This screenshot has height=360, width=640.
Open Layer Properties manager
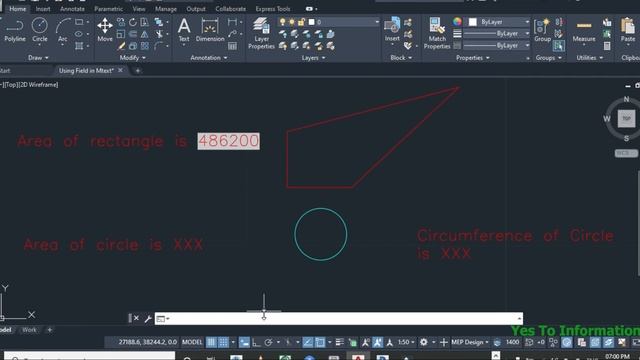pos(261,33)
